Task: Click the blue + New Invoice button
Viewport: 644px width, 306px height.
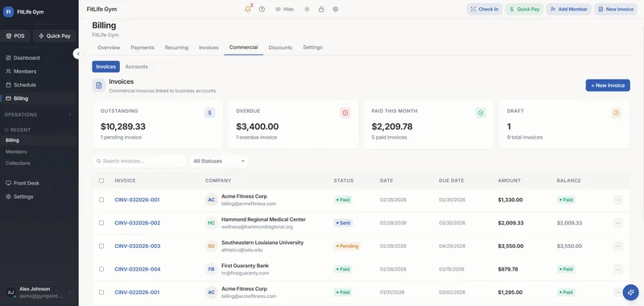Action: (x=608, y=85)
